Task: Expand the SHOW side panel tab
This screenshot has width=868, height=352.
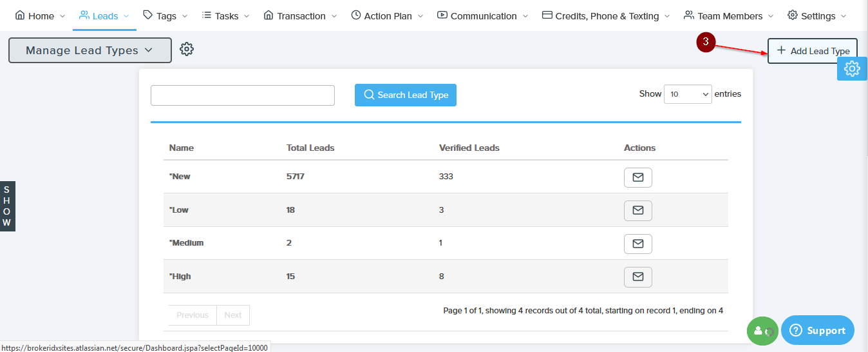Action: [7, 206]
